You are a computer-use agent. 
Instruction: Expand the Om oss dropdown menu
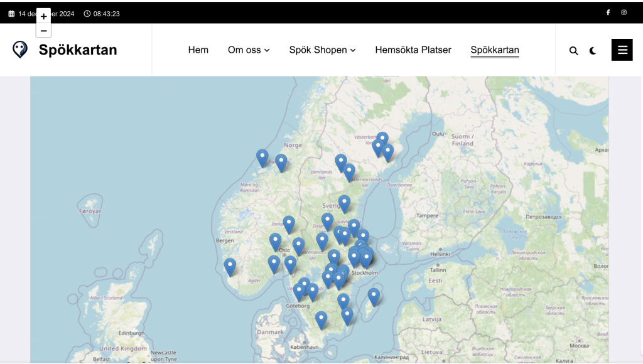(x=249, y=50)
